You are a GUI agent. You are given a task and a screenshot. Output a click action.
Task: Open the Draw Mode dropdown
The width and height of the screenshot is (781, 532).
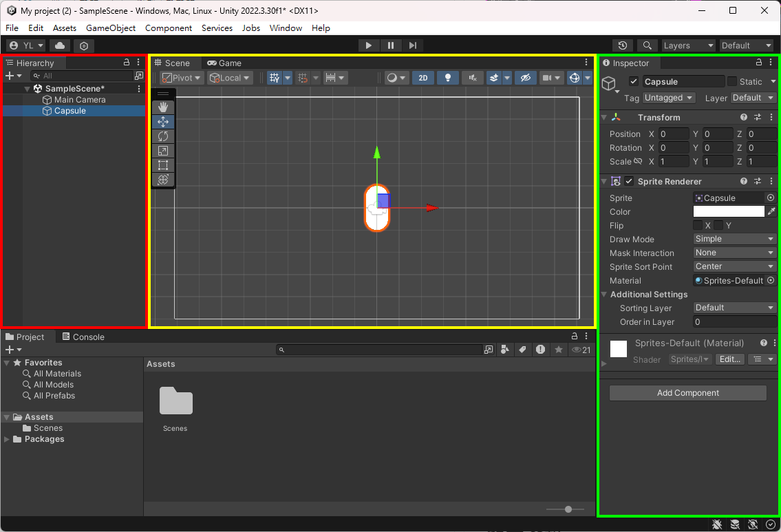(x=735, y=239)
